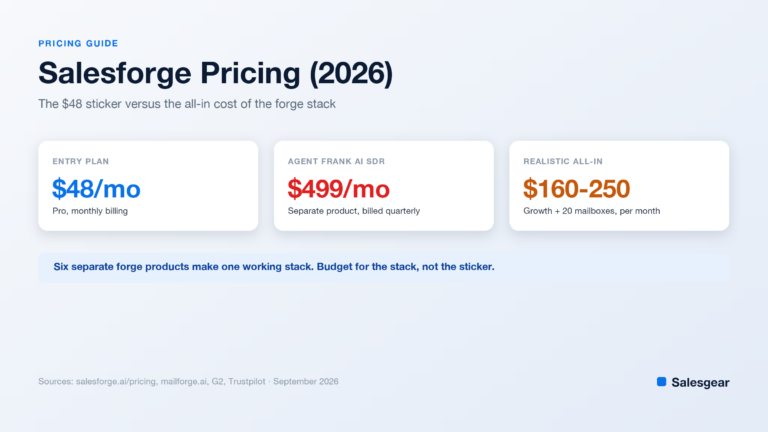
Task: Click September 2026 date in footer
Action: [306, 381]
